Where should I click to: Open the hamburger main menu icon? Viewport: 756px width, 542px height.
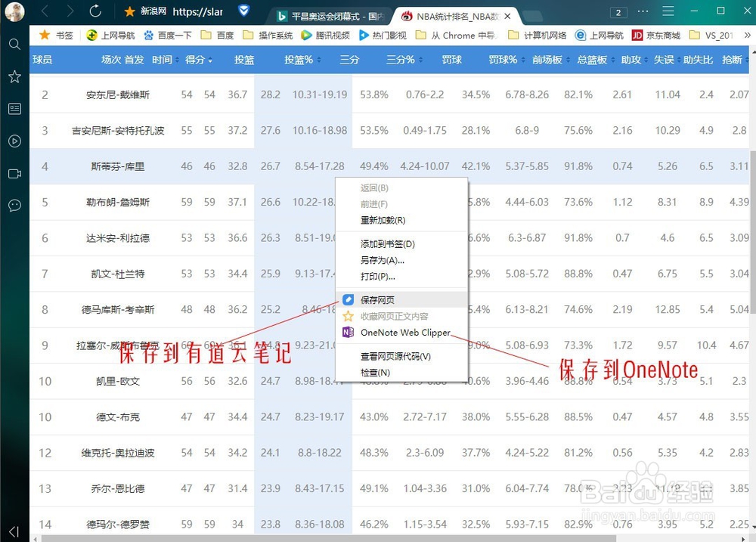[x=668, y=11]
